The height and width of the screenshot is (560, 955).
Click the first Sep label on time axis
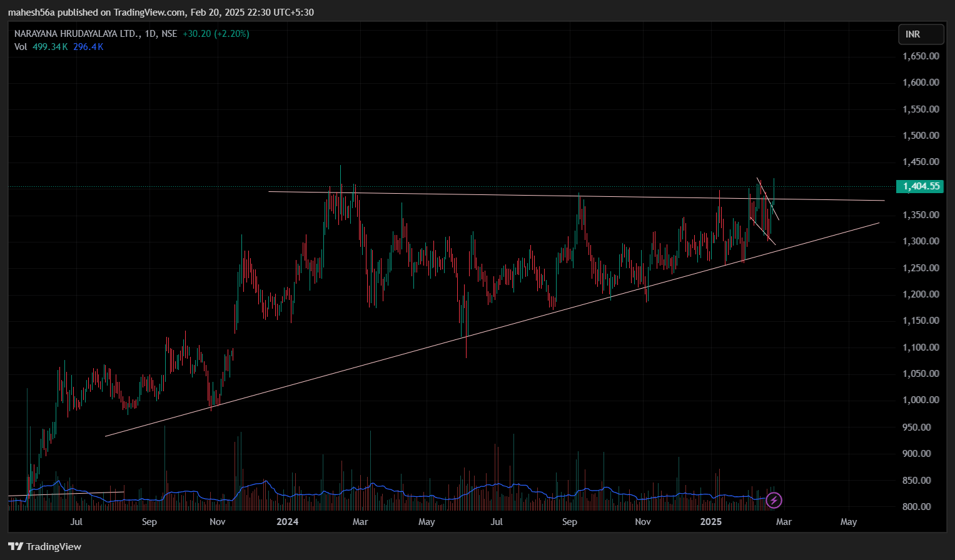click(149, 521)
